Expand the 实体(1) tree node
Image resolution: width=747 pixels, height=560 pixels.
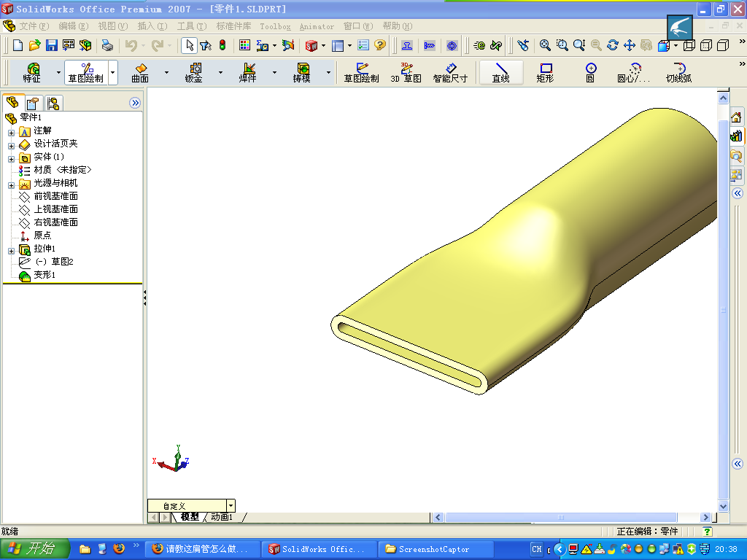click(9, 157)
